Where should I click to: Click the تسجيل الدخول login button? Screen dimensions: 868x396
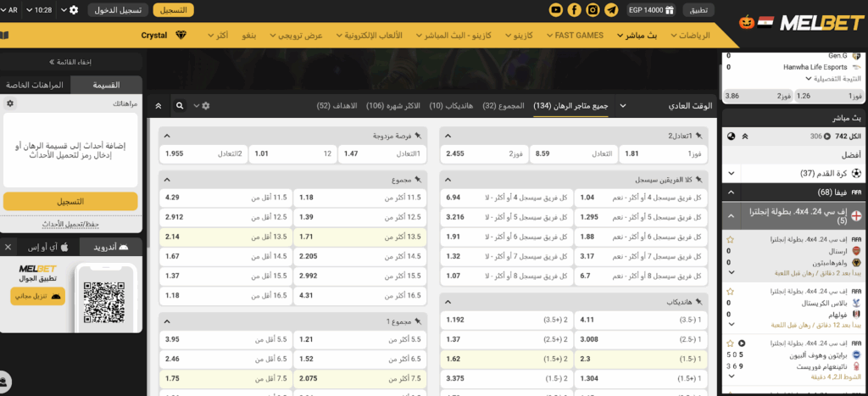pos(118,10)
